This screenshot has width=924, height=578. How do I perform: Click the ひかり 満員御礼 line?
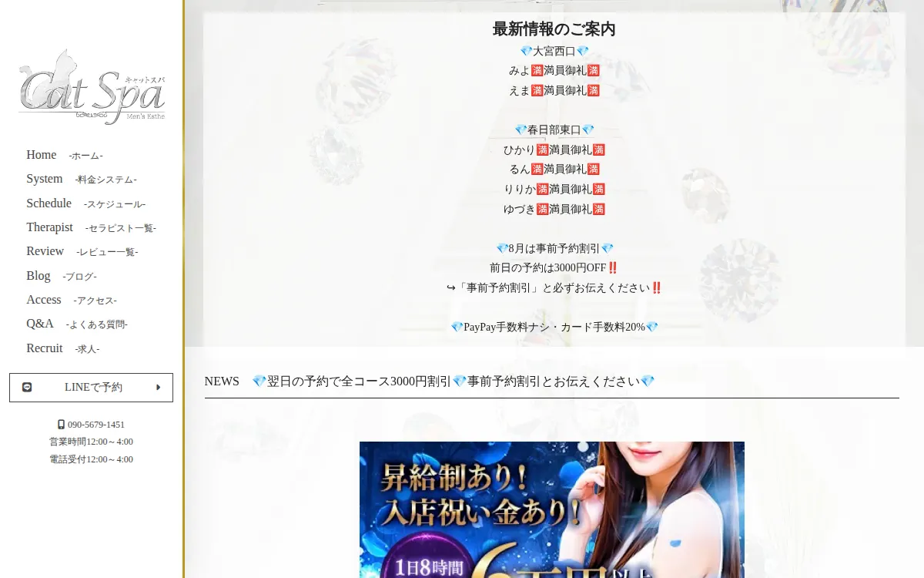[554, 150]
